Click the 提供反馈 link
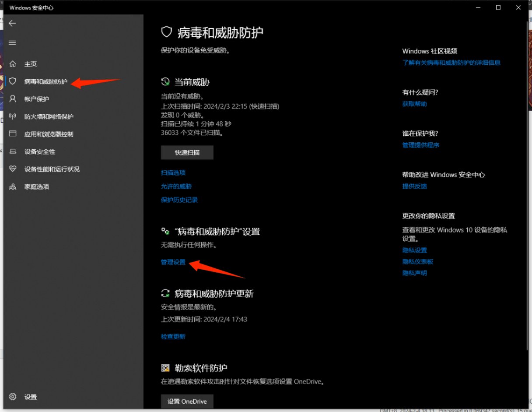This screenshot has height=412, width=532. point(415,186)
